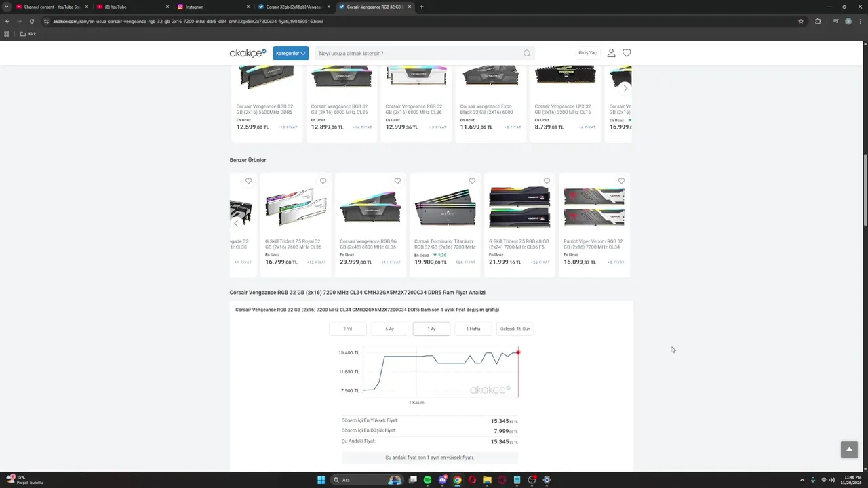868x488 pixels.
Task: Open Corsair Dominator Titanium RGB 32 GB link
Action: point(445,244)
